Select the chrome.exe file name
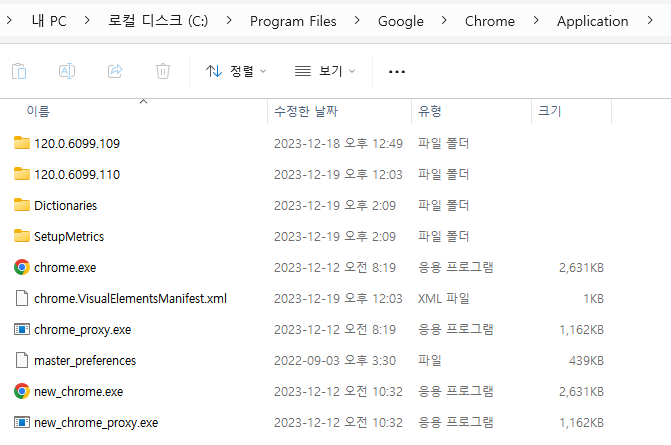The height and width of the screenshot is (445, 671). pyautogui.click(x=65, y=268)
